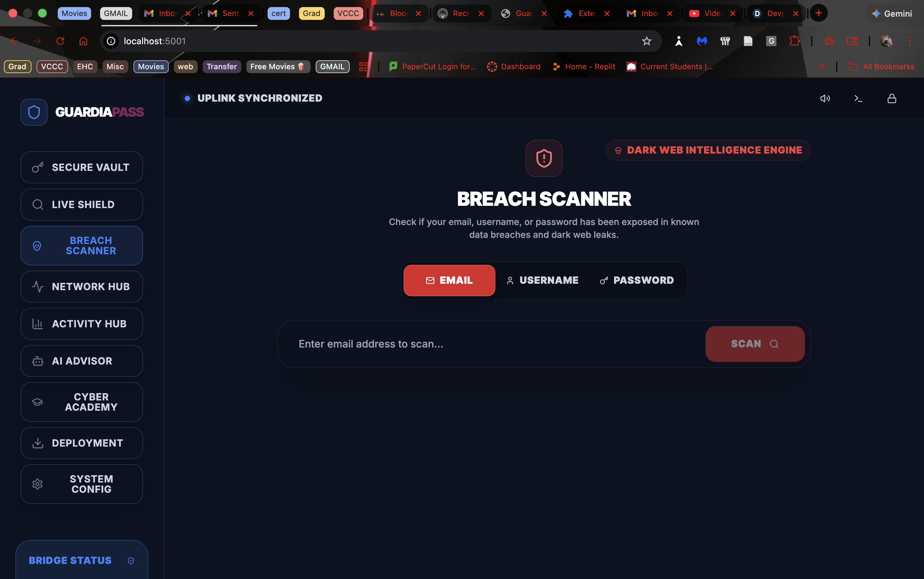924x579 pixels.
Task: Click the Bridge Status shield icon
Action: pyautogui.click(x=131, y=561)
